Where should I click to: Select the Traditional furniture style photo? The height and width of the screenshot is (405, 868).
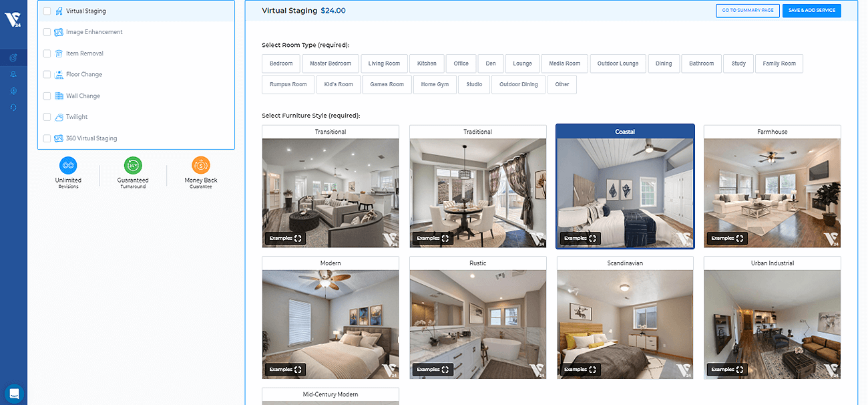(x=478, y=193)
